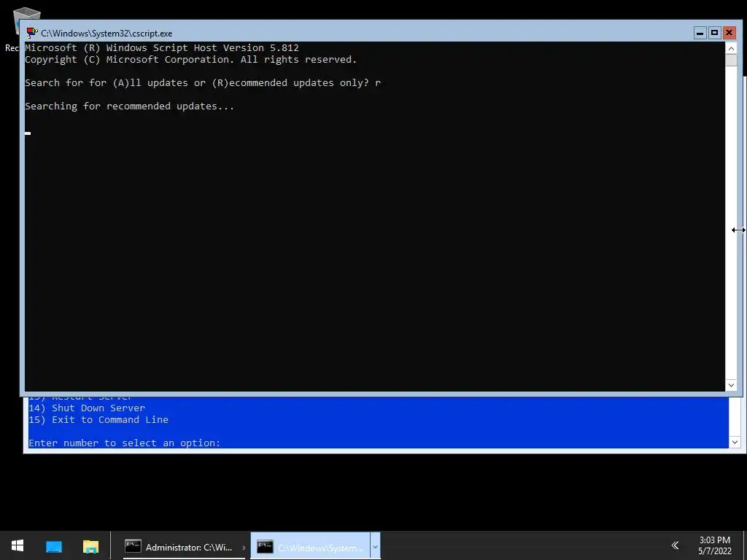Maximize the cscript.exe window
Viewport: 747px width, 560px height.
point(714,33)
